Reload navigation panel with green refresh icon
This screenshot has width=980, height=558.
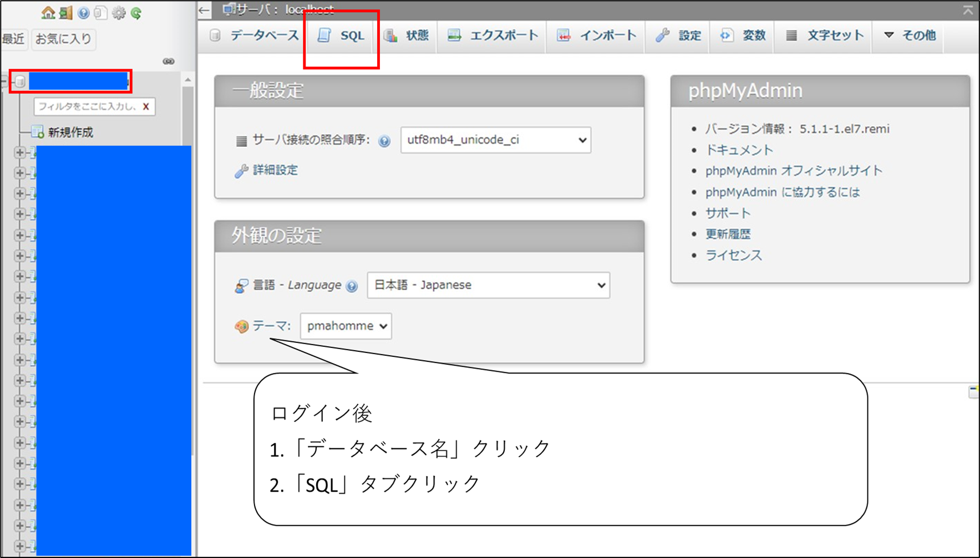pos(136,12)
